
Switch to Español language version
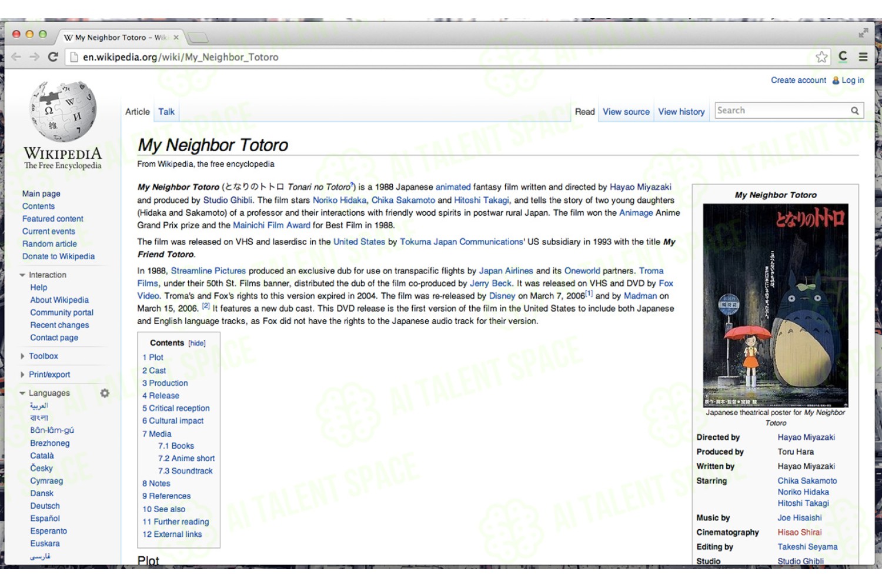(45, 519)
